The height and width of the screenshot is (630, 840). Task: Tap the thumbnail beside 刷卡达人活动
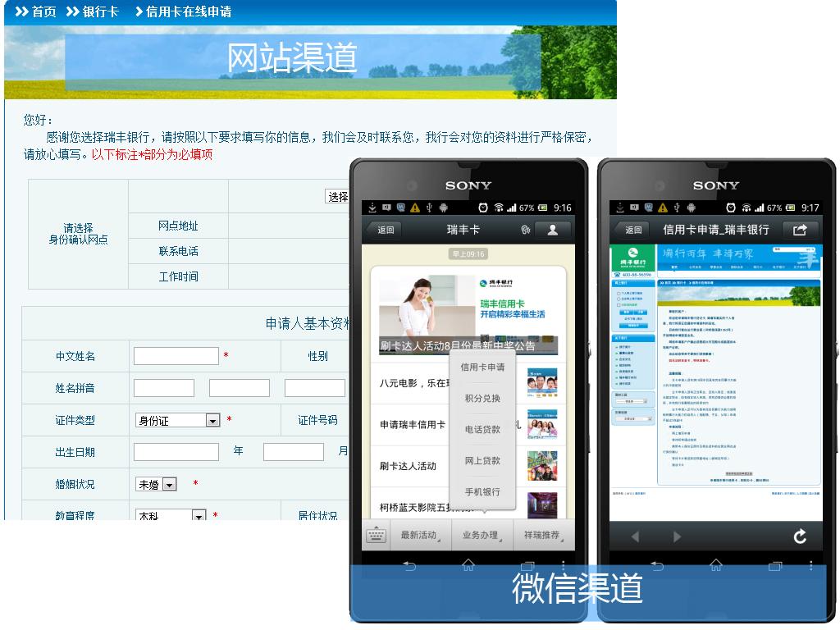point(542,466)
